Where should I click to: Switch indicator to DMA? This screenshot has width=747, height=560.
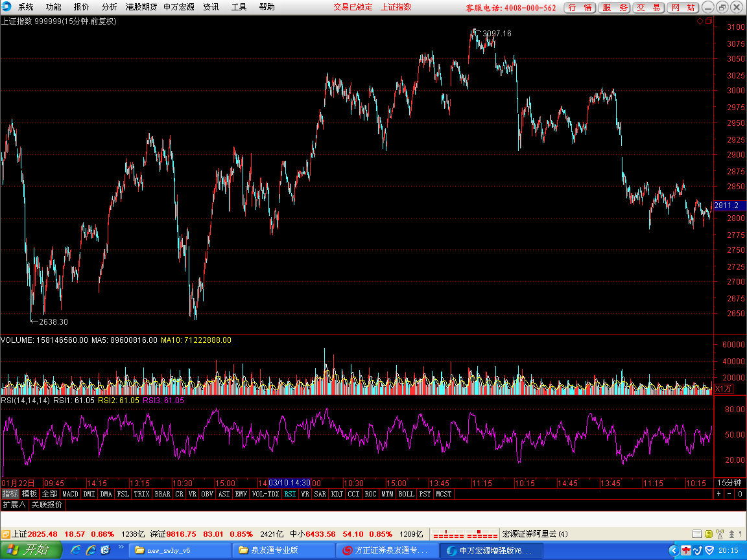click(106, 494)
